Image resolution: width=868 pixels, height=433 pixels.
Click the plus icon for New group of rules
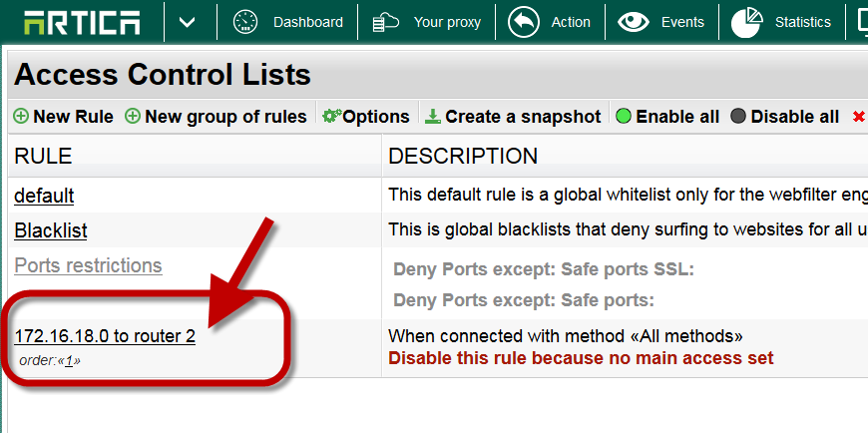pos(133,117)
